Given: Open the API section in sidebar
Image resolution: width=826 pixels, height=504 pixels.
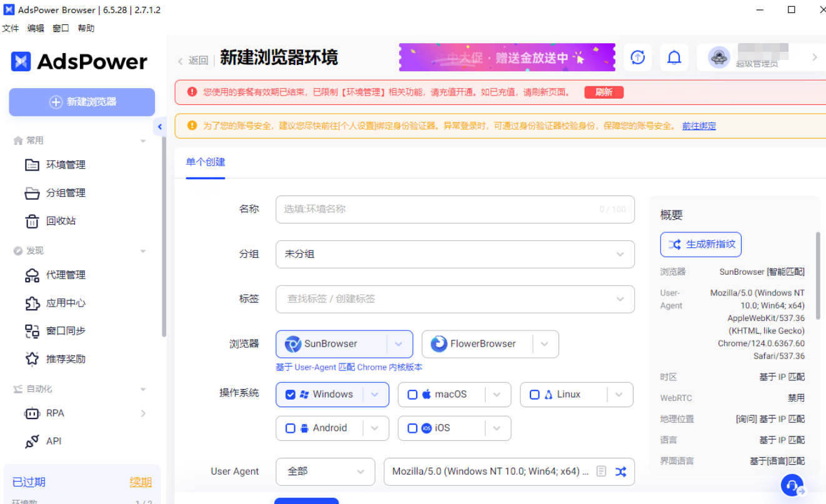Looking at the screenshot, I should pos(54,441).
